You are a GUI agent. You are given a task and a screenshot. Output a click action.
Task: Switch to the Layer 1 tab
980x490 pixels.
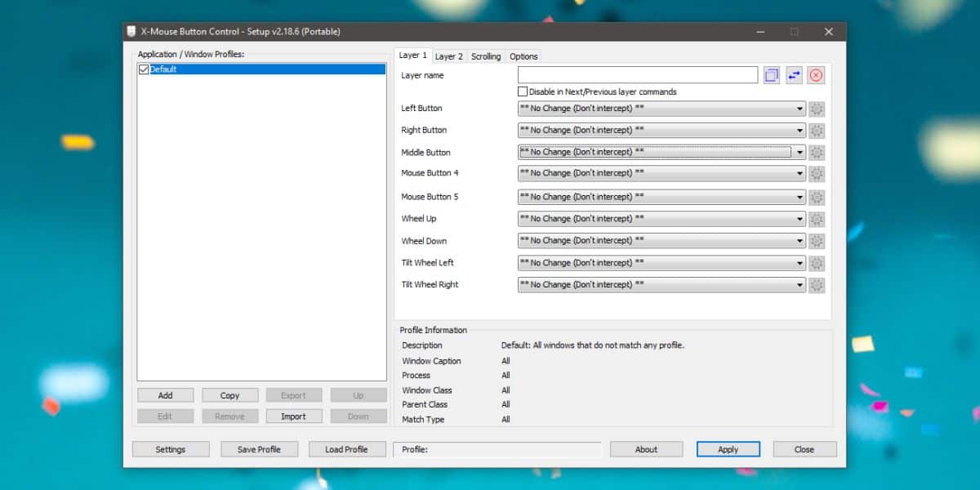tap(412, 56)
